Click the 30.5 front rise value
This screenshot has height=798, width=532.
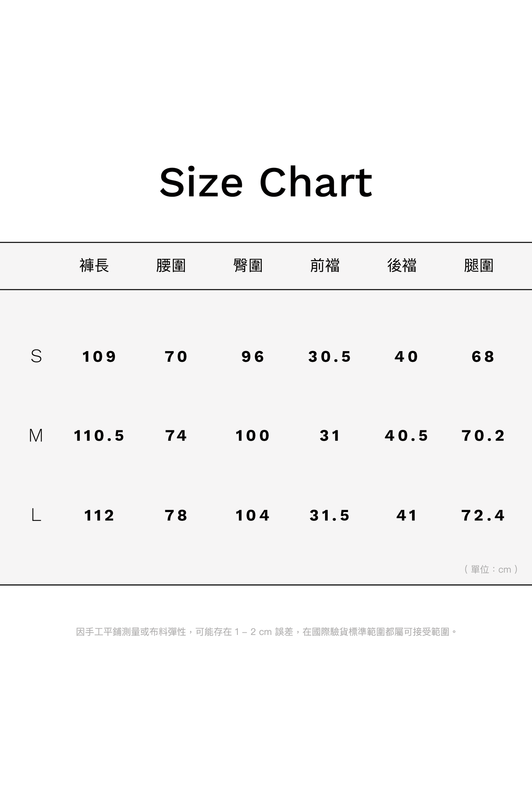coord(330,357)
